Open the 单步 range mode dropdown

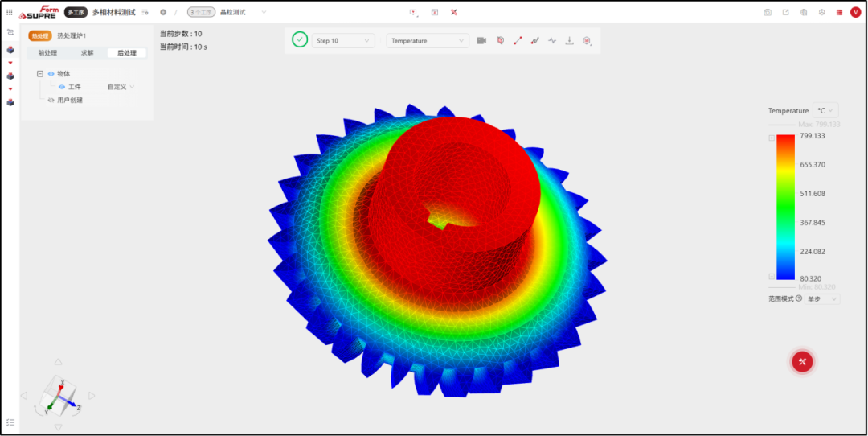pos(822,298)
